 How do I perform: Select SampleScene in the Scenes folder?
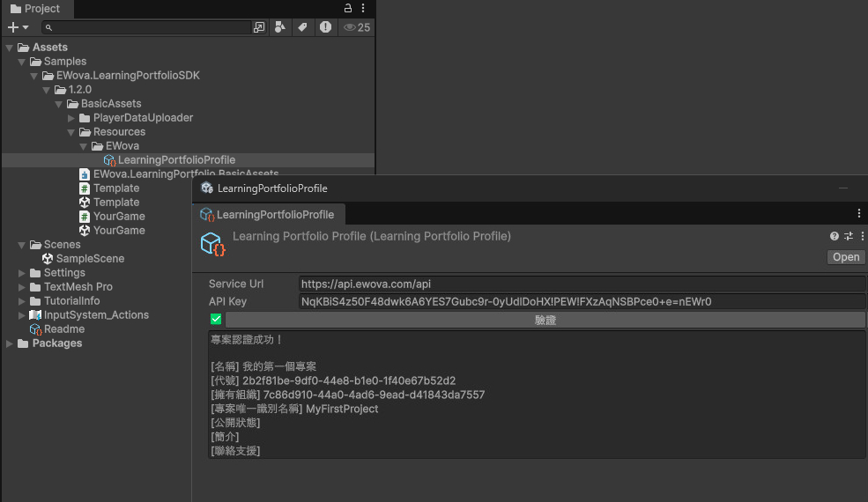(x=90, y=258)
